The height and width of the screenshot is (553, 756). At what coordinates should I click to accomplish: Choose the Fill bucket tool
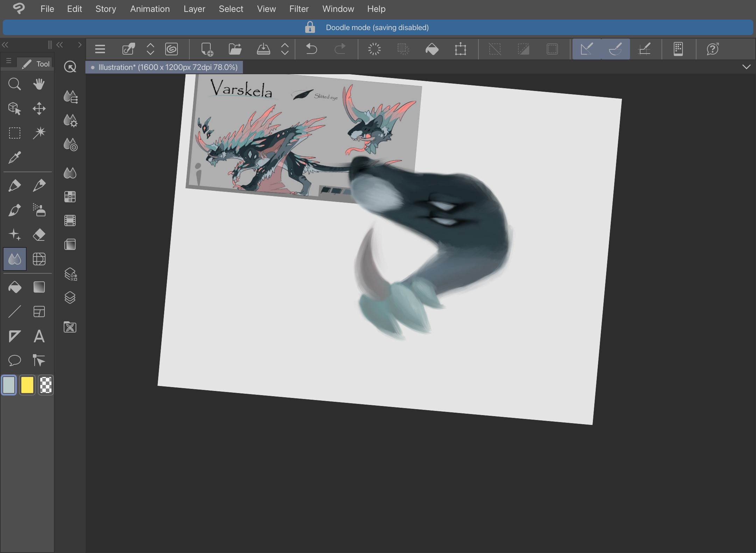[14, 287]
